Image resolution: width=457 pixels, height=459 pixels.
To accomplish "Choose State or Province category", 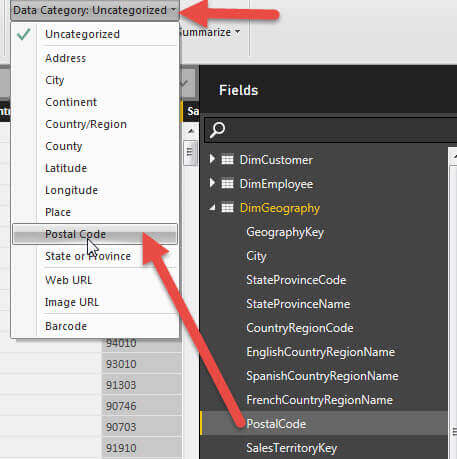I will point(95,256).
